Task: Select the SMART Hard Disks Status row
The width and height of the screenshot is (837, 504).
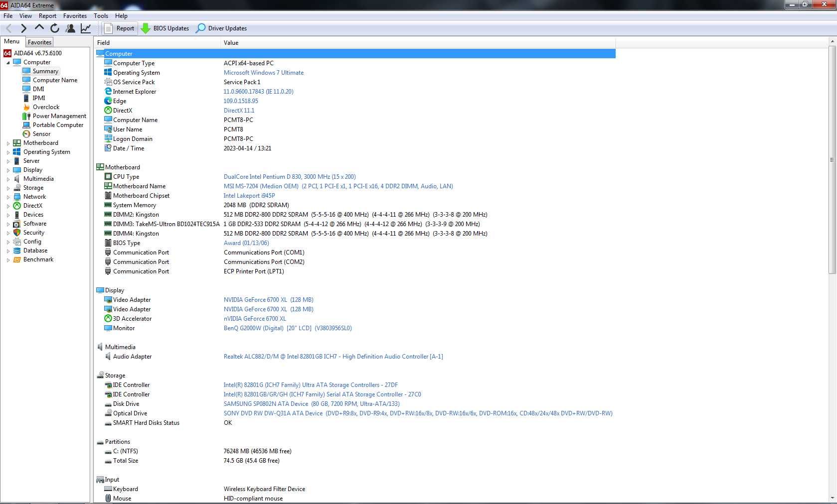Action: click(x=355, y=423)
